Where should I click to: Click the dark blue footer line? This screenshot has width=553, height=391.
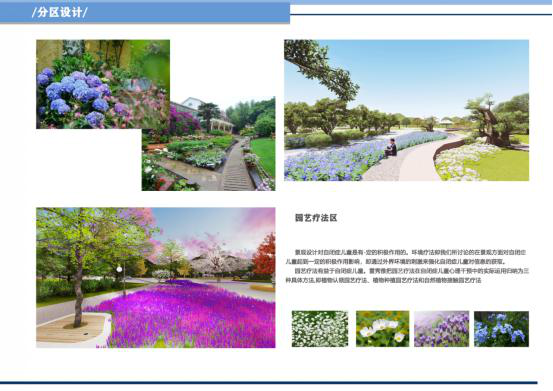(x=269, y=383)
